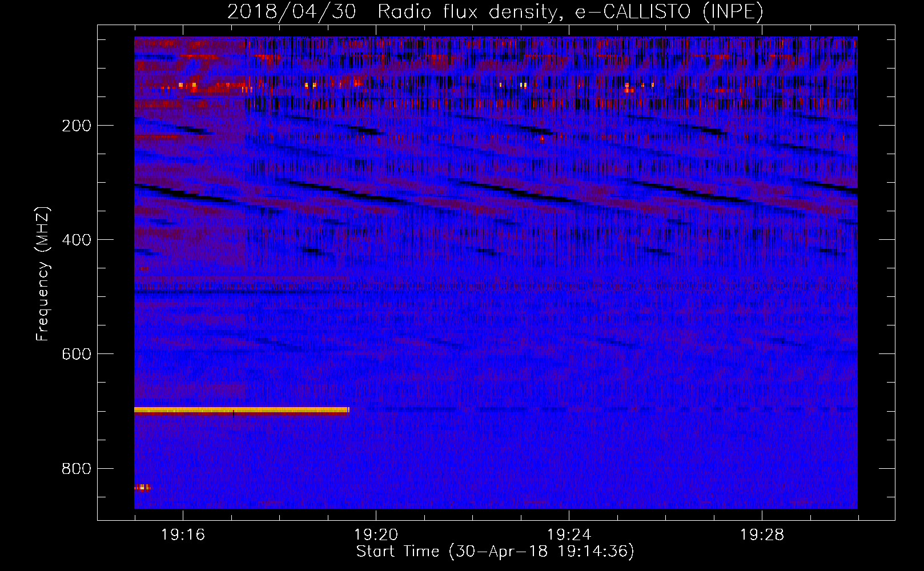Select the 800 frequency axis label
The width and height of the screenshot is (924, 571).
(x=77, y=469)
